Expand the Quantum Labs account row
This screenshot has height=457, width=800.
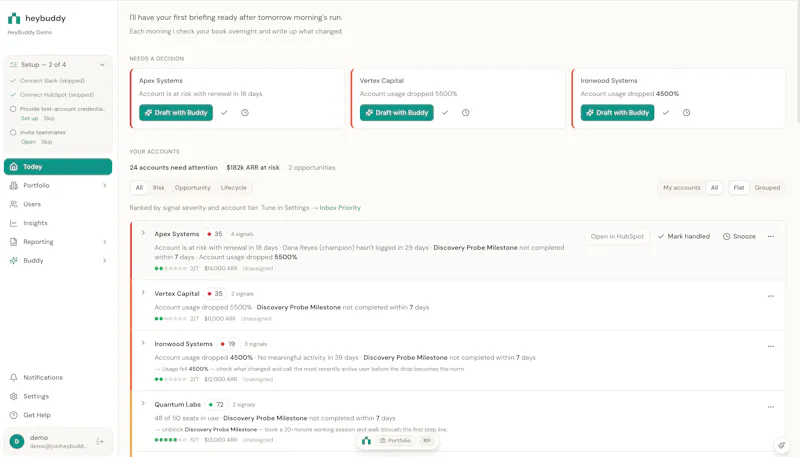pos(143,403)
